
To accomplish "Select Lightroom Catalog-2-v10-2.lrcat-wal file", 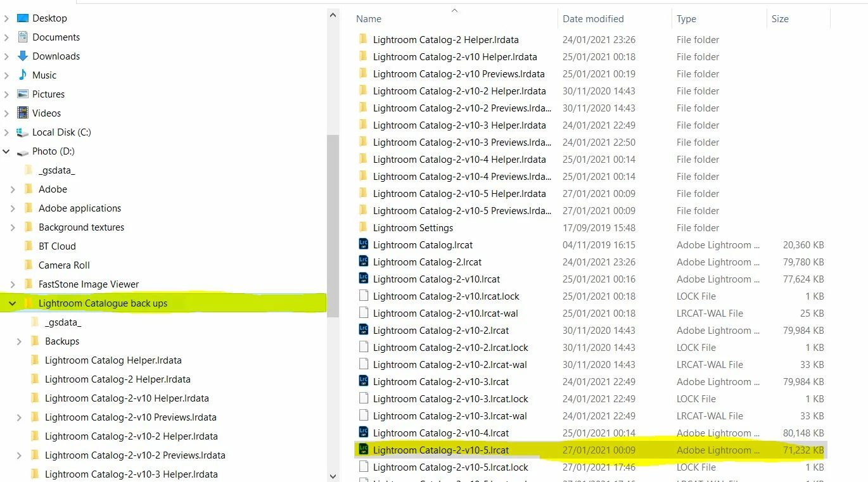I will click(x=450, y=364).
